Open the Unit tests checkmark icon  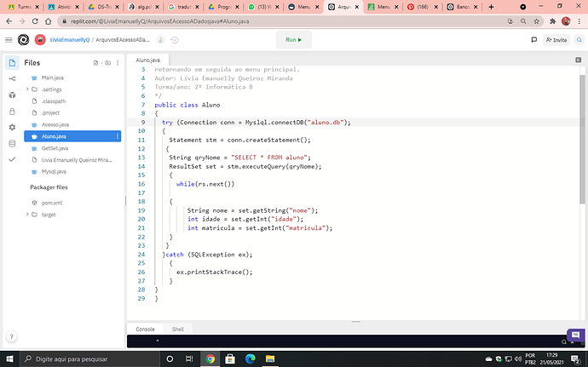point(12,159)
